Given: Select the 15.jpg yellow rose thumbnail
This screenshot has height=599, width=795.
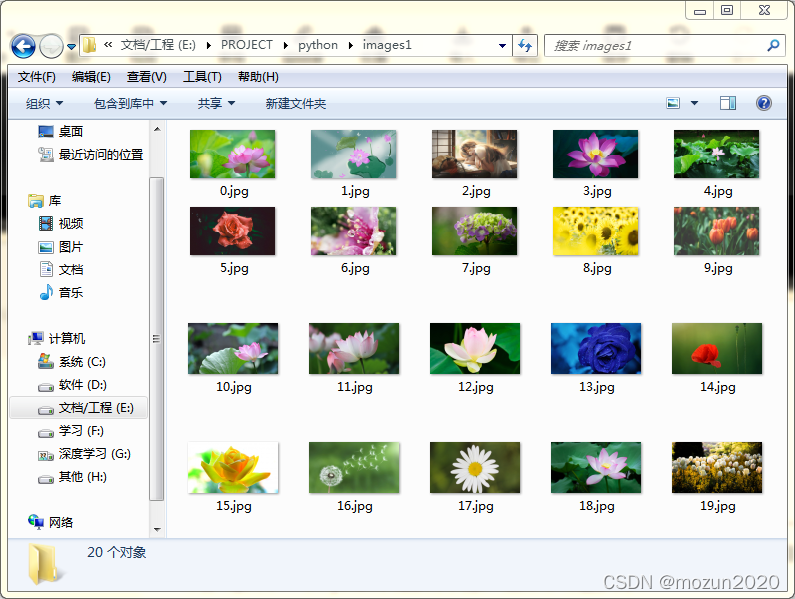Looking at the screenshot, I should coord(233,467).
